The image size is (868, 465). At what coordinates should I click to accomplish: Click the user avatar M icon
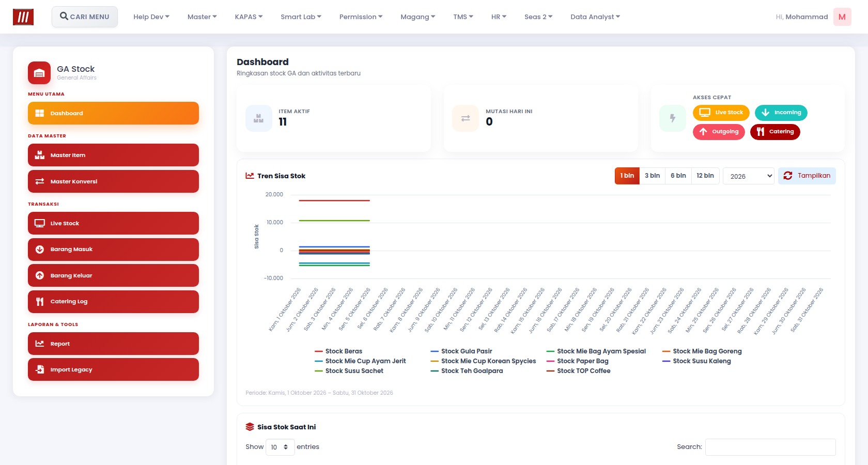click(842, 17)
